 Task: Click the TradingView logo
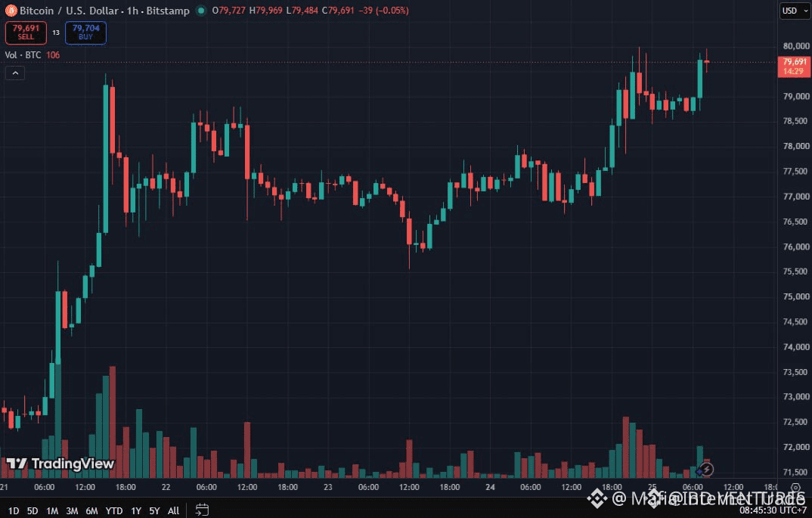click(60, 464)
